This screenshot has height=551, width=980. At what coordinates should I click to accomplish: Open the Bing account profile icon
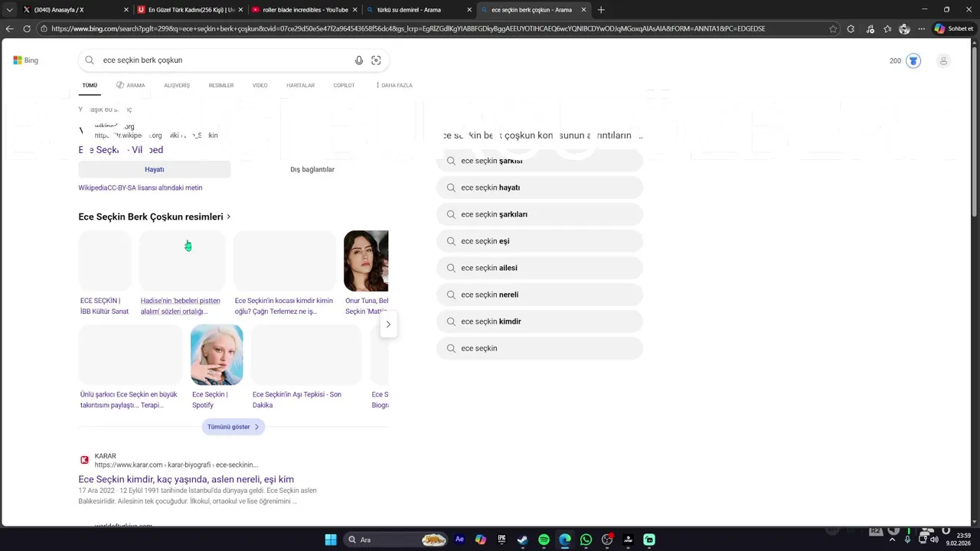coord(943,60)
